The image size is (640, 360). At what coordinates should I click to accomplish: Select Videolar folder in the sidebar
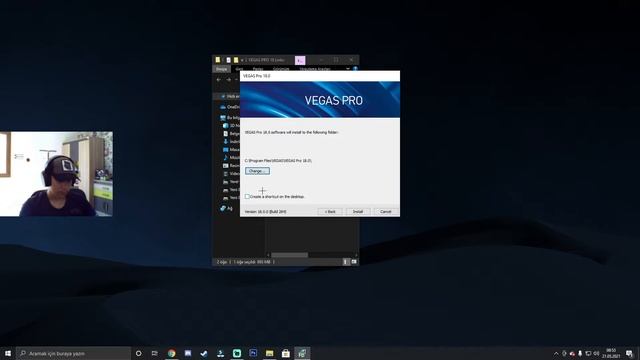(231, 173)
